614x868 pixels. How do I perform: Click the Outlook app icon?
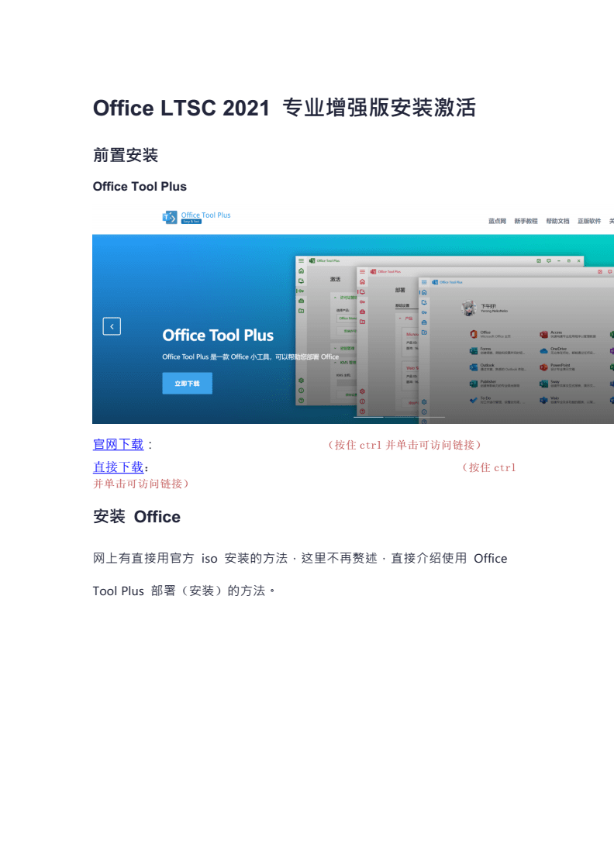pyautogui.click(x=474, y=367)
